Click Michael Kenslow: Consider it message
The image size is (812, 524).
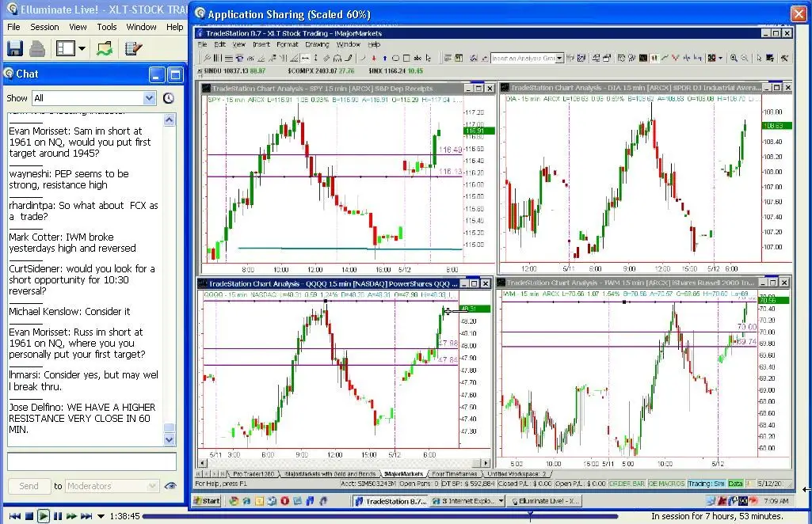(70, 311)
